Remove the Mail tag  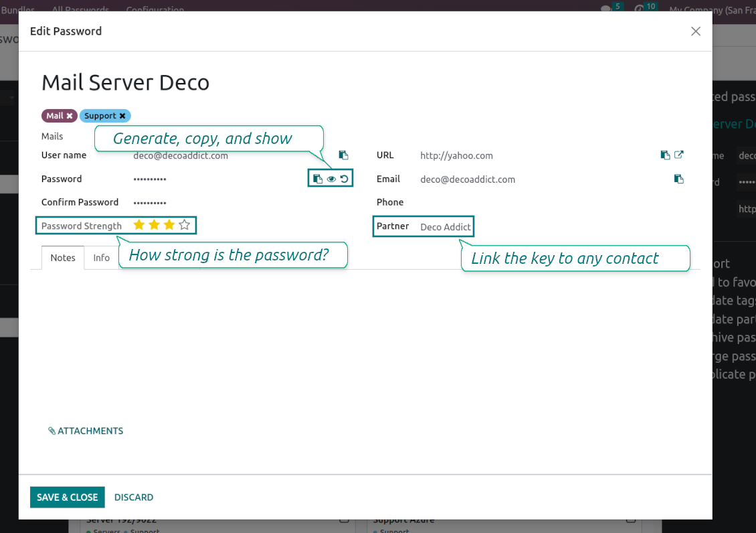coord(70,116)
